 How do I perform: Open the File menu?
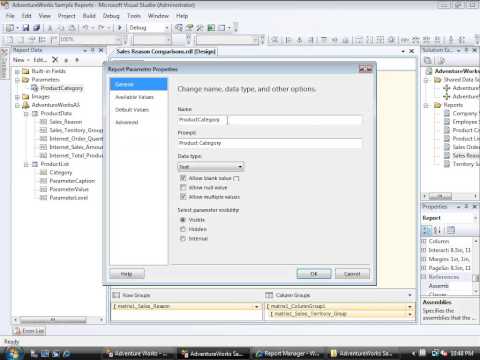coord(10,16)
